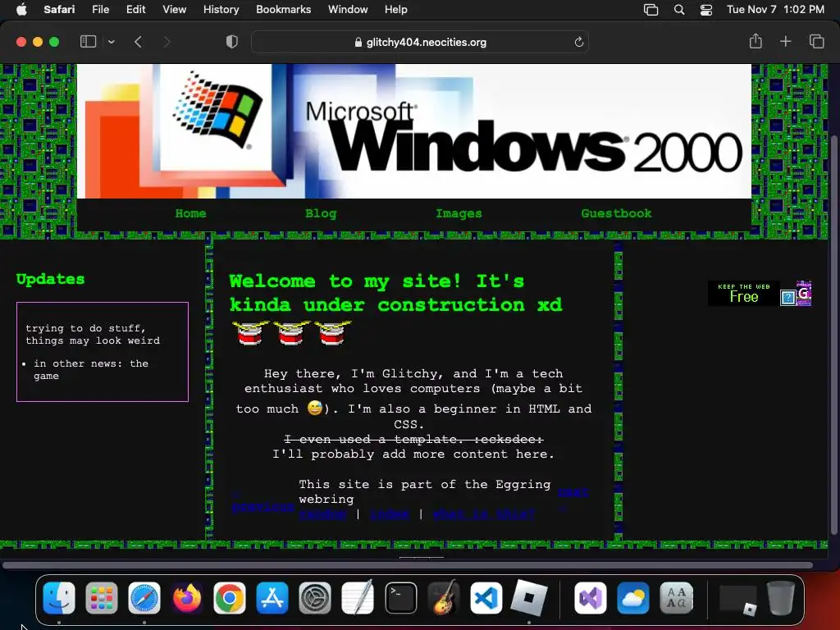
Task: Click the purple G badge
Action: click(804, 293)
